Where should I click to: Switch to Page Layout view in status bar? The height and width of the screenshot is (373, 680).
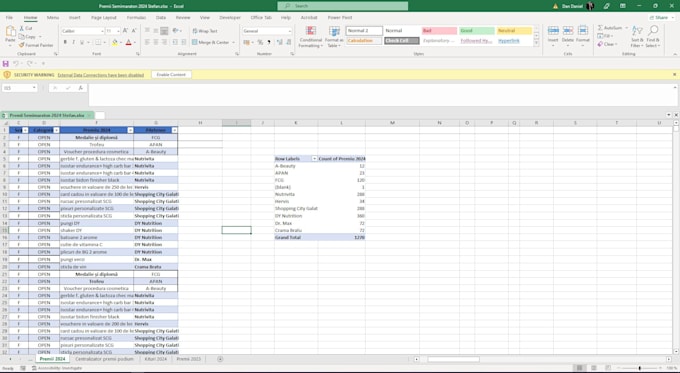coord(594,368)
